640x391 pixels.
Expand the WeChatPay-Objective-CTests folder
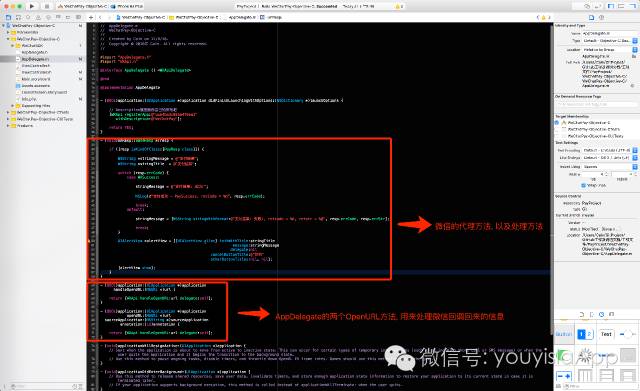click(x=8, y=112)
